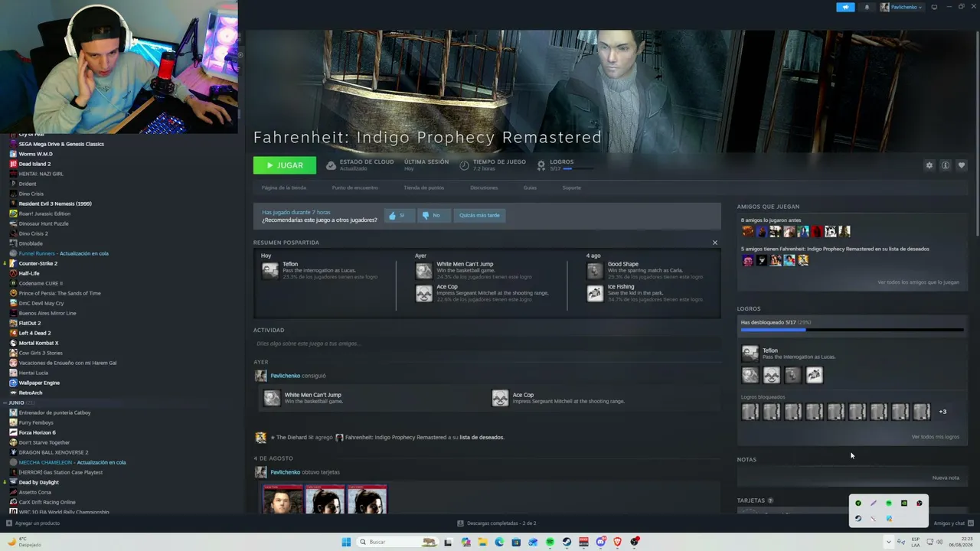Viewport: 980px width, 551px height.
Task: Open Microsoft Edge from the taskbar
Action: 499,542
